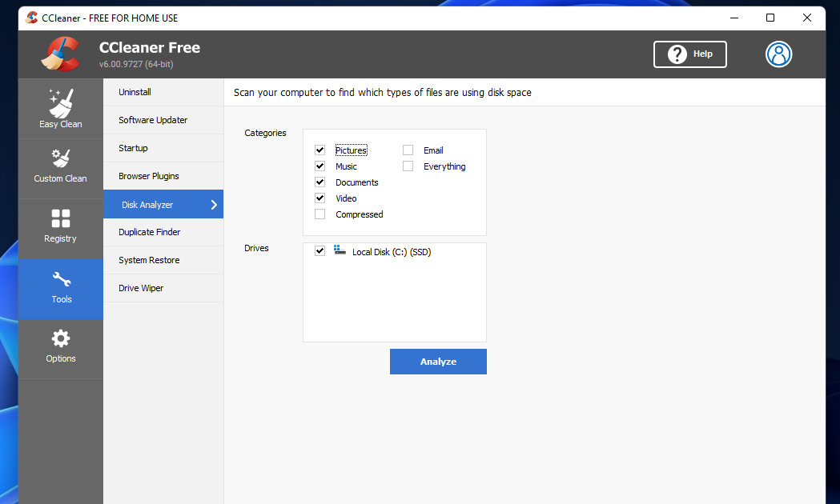
Task: Start the disk scan with Analyze
Action: click(x=438, y=362)
